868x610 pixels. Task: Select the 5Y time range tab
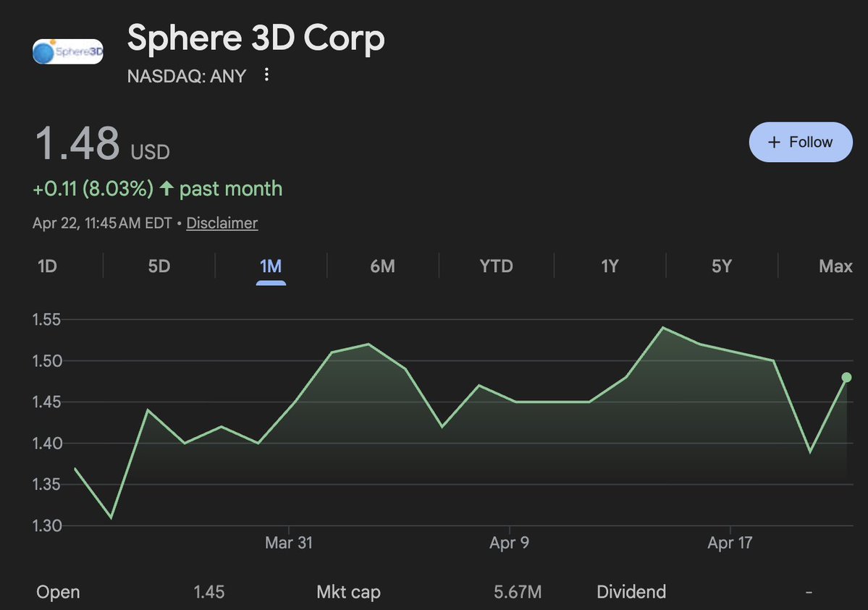coord(721,266)
